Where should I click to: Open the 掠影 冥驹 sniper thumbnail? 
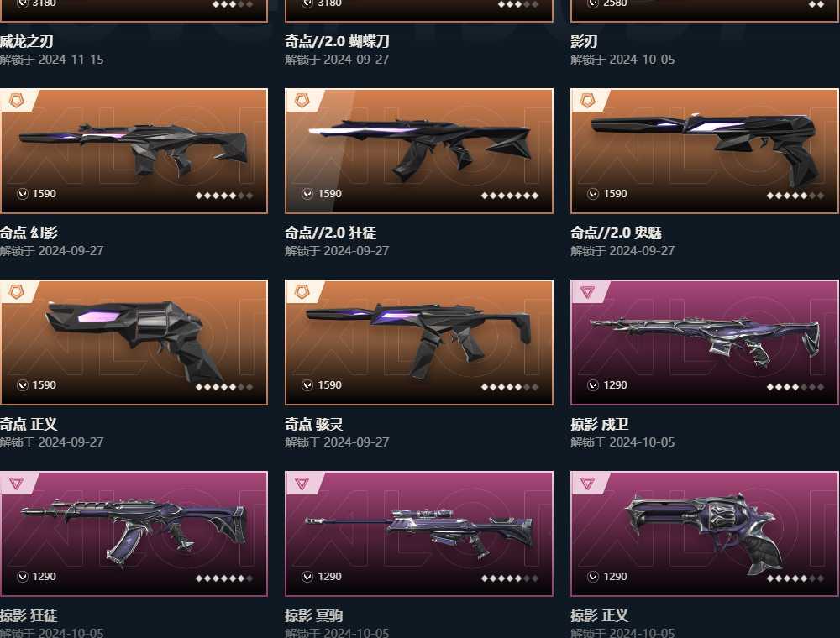coord(419,534)
